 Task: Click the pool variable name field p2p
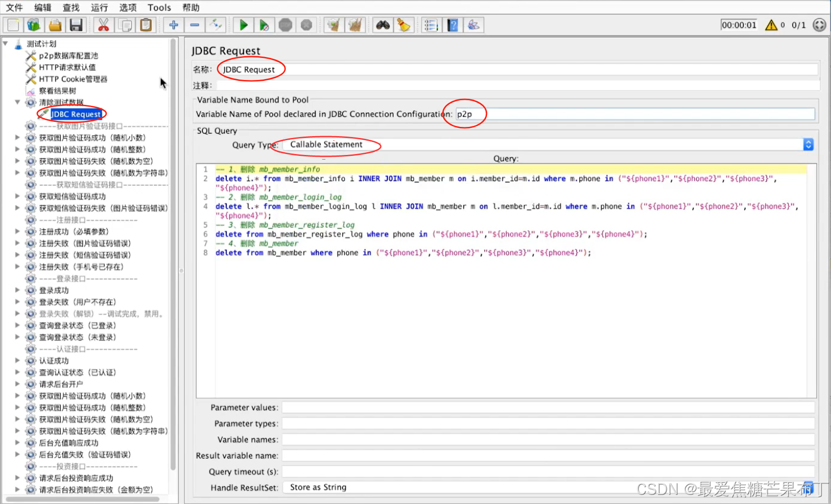coord(635,114)
